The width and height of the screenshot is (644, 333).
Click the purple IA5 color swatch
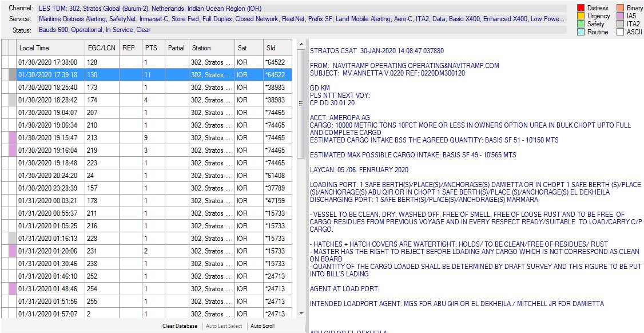620,16
